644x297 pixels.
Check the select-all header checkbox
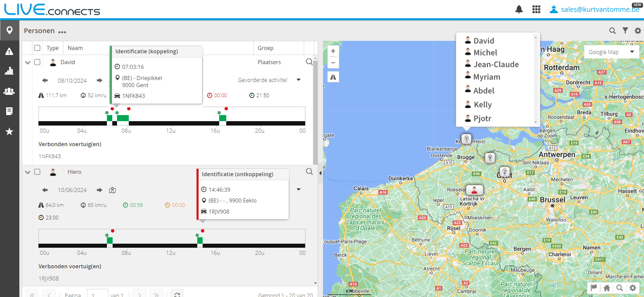37,48
